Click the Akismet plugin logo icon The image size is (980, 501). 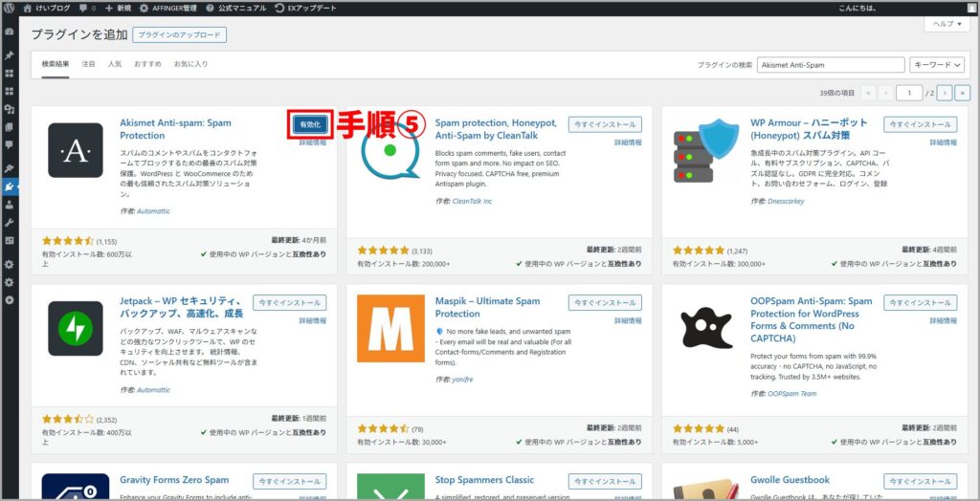[x=75, y=150]
